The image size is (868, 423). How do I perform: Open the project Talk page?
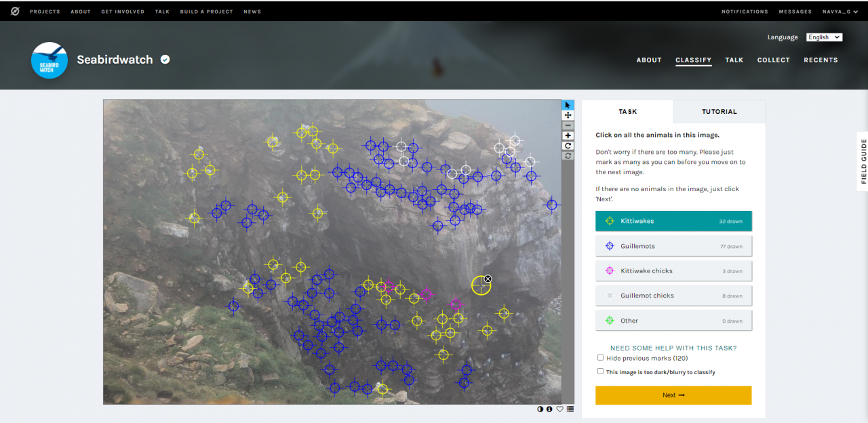pos(734,60)
